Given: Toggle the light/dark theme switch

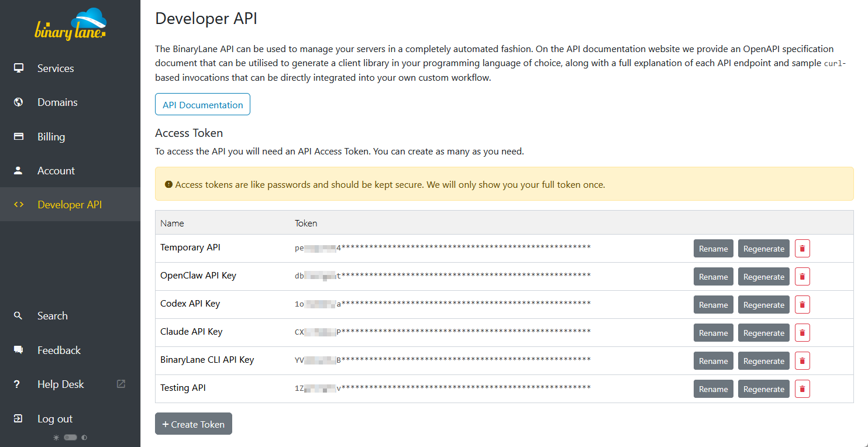Looking at the screenshot, I should pos(71,437).
